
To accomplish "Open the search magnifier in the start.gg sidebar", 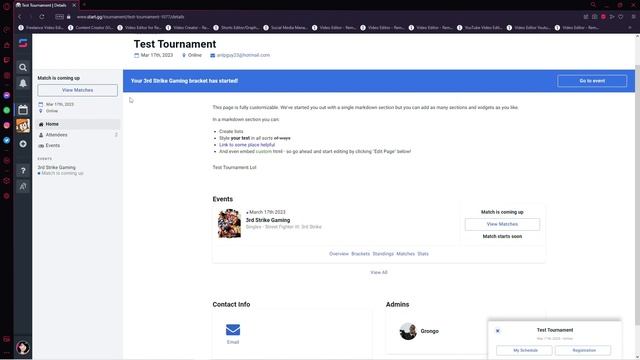I will click(x=23, y=67).
